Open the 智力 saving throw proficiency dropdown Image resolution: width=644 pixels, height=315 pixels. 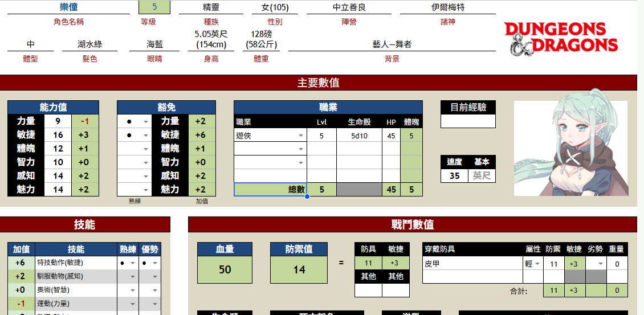[145, 162]
